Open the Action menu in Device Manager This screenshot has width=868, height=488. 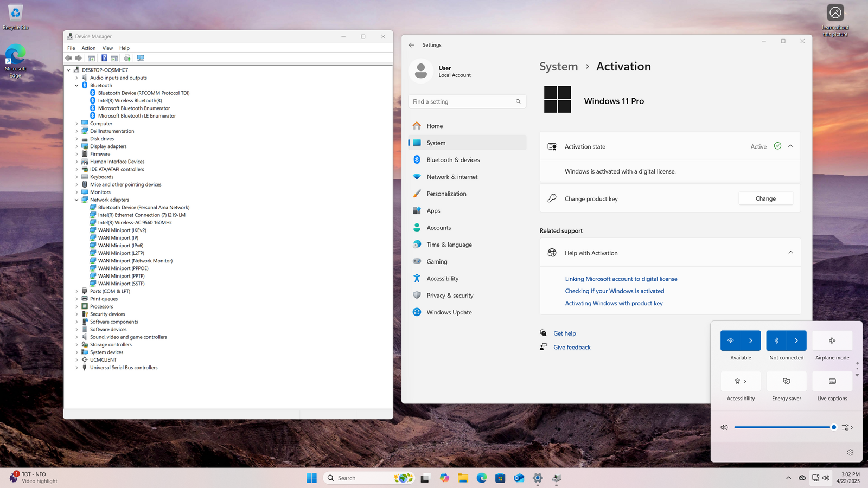88,48
